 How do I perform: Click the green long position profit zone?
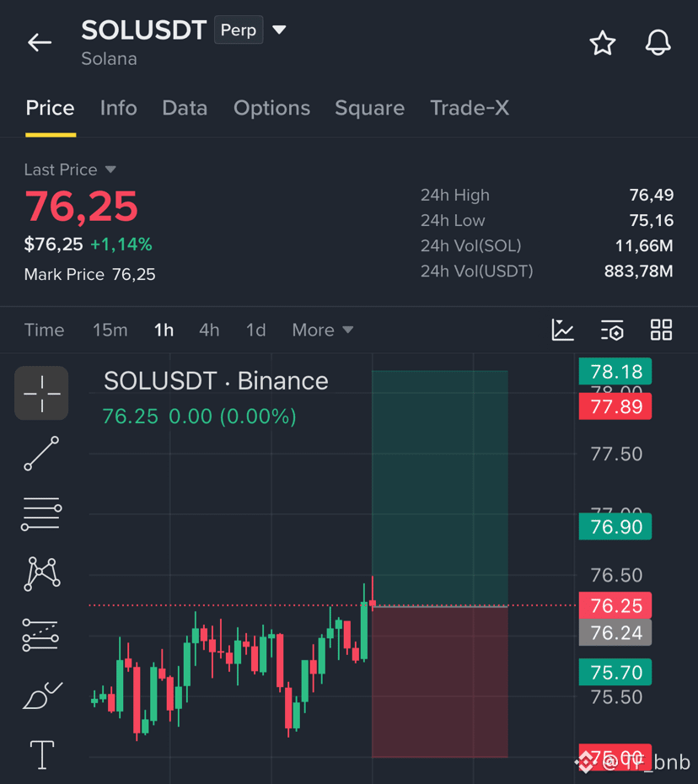(x=439, y=488)
